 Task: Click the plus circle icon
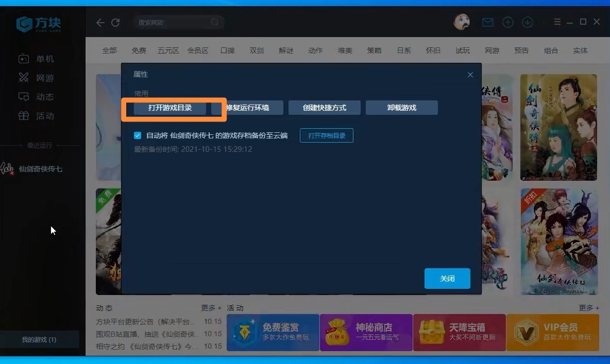point(507,22)
